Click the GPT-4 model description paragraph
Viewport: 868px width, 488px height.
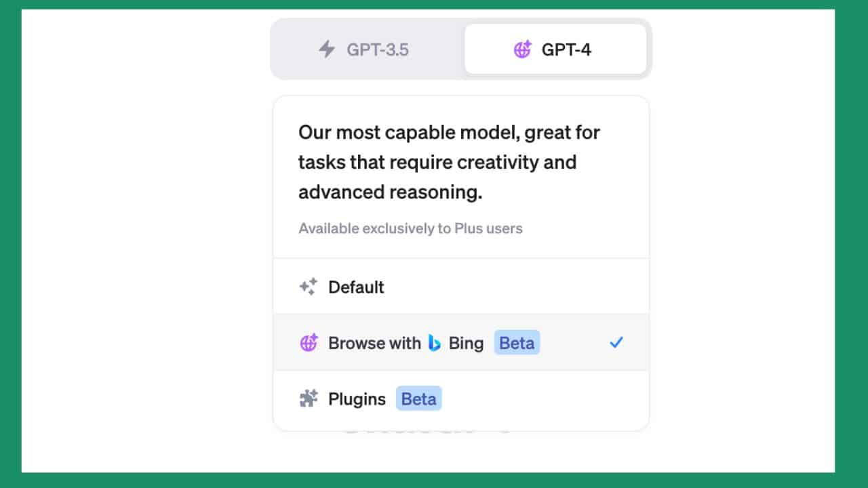point(449,162)
